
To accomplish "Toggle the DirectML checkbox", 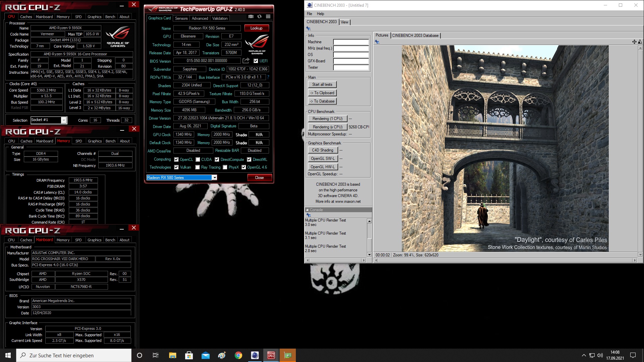I will (x=249, y=160).
